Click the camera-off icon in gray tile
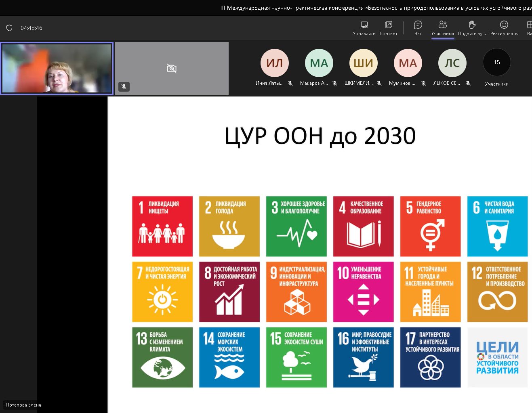 tap(172, 68)
